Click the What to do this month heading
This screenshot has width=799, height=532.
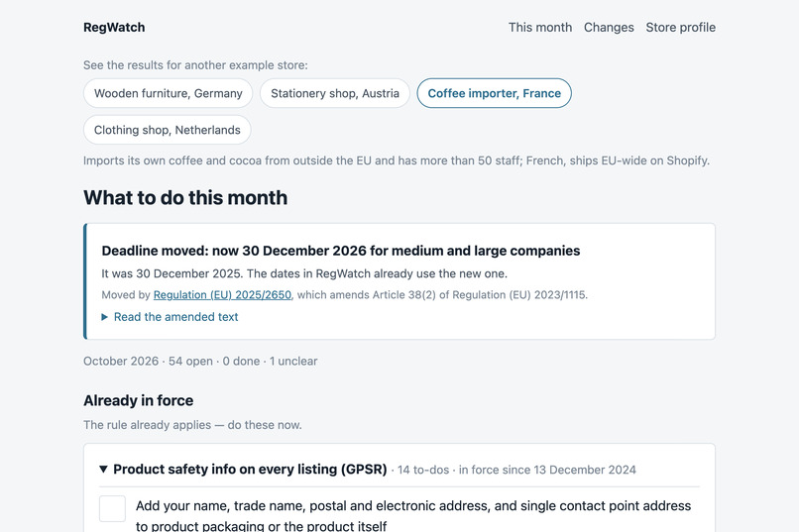tap(185, 197)
